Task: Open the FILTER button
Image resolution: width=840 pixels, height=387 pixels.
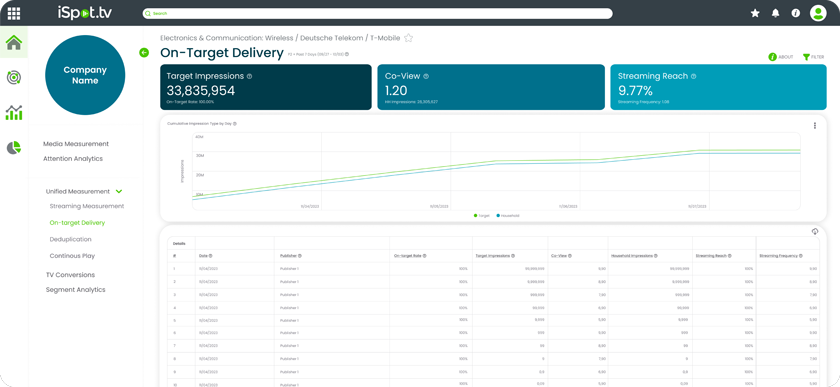Action: pos(813,57)
